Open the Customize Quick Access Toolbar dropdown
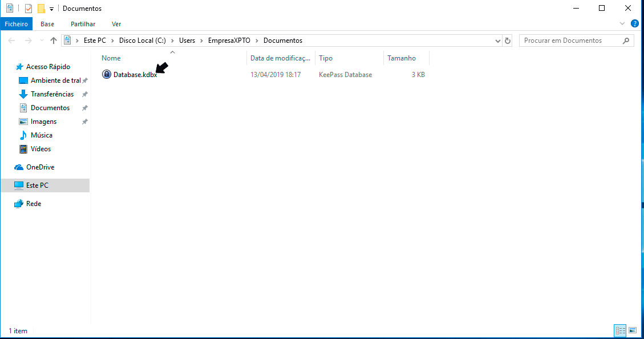The image size is (644, 339). (51, 9)
